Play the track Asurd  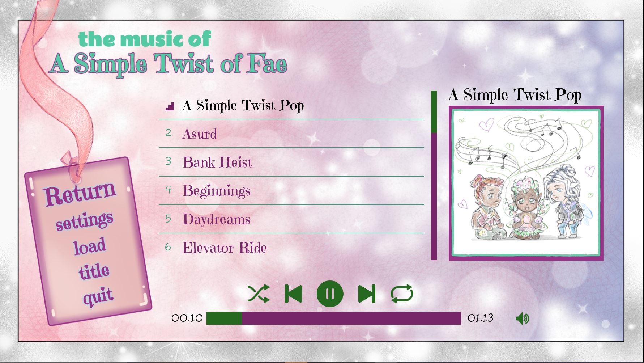pyautogui.click(x=291, y=134)
